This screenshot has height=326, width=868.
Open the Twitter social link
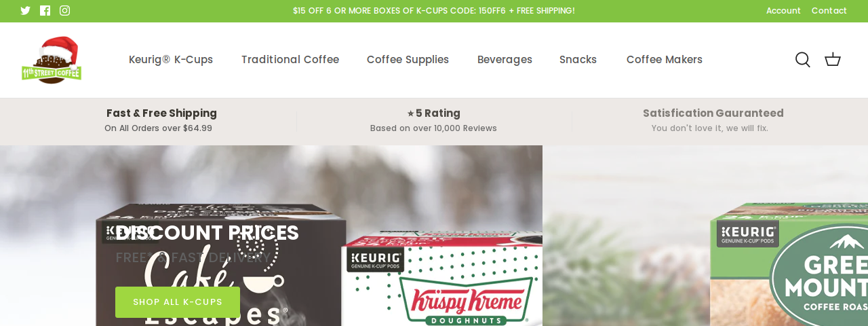tap(26, 11)
